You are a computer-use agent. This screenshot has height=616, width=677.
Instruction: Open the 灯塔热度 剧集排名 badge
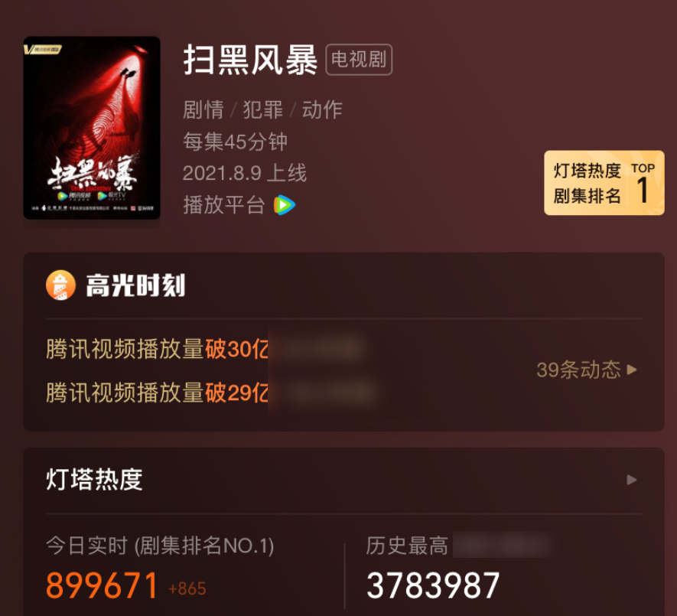click(x=604, y=183)
